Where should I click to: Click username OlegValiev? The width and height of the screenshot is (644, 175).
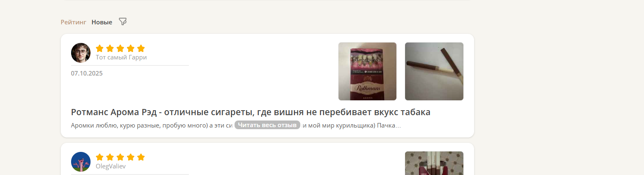click(111, 166)
